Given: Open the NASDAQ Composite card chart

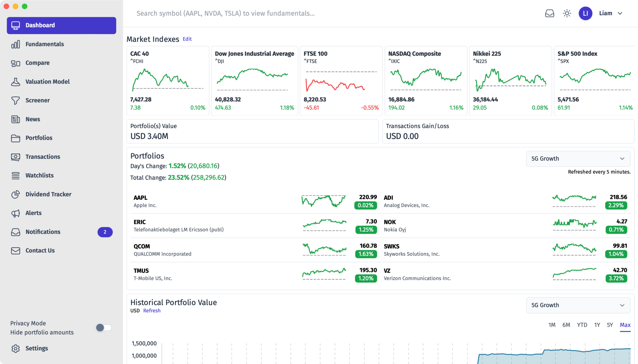Looking at the screenshot, I should [x=426, y=80].
